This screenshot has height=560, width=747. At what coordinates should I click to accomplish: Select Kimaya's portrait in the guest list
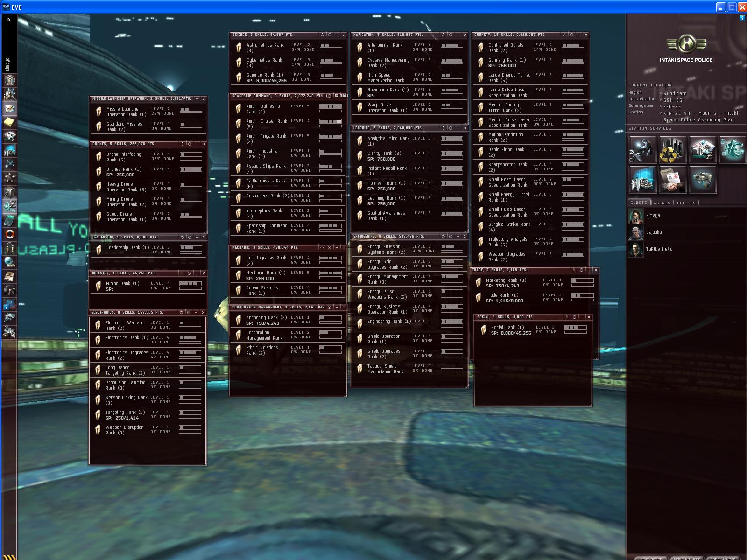(x=635, y=216)
